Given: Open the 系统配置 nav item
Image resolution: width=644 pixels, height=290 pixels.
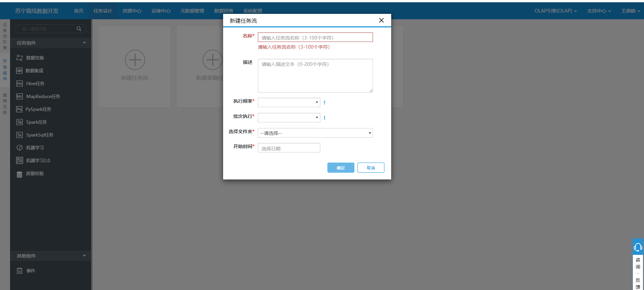Looking at the screenshot, I should coord(253,11).
